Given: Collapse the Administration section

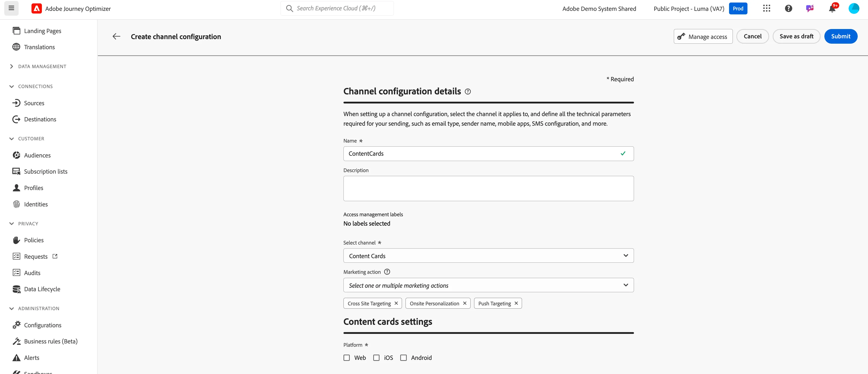Looking at the screenshot, I should pos(11,309).
